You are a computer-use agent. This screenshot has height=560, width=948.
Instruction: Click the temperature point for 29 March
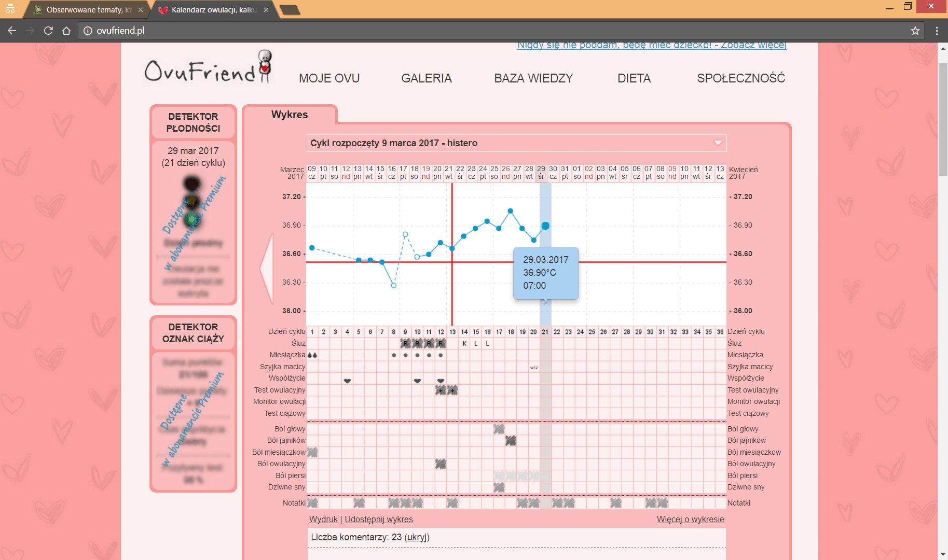[545, 226]
